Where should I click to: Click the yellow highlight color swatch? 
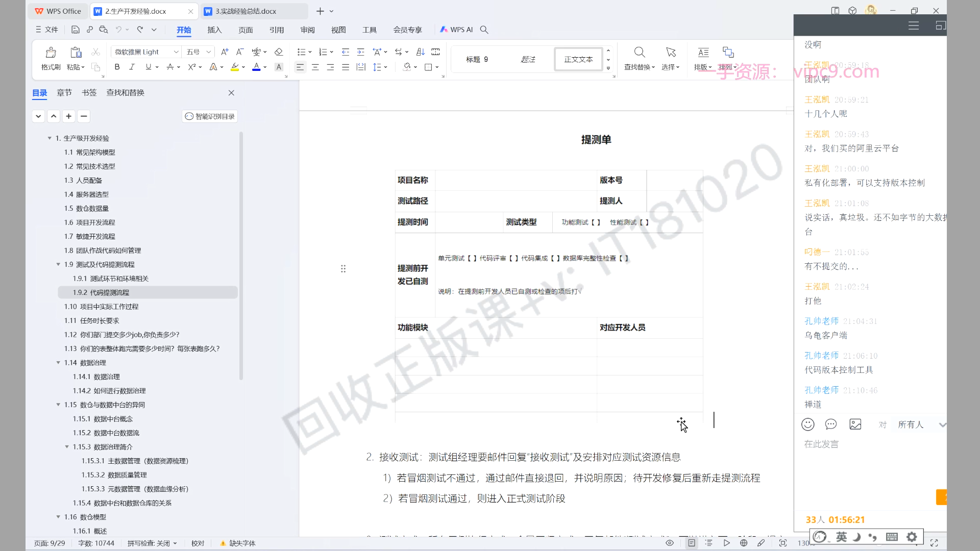[x=234, y=67]
